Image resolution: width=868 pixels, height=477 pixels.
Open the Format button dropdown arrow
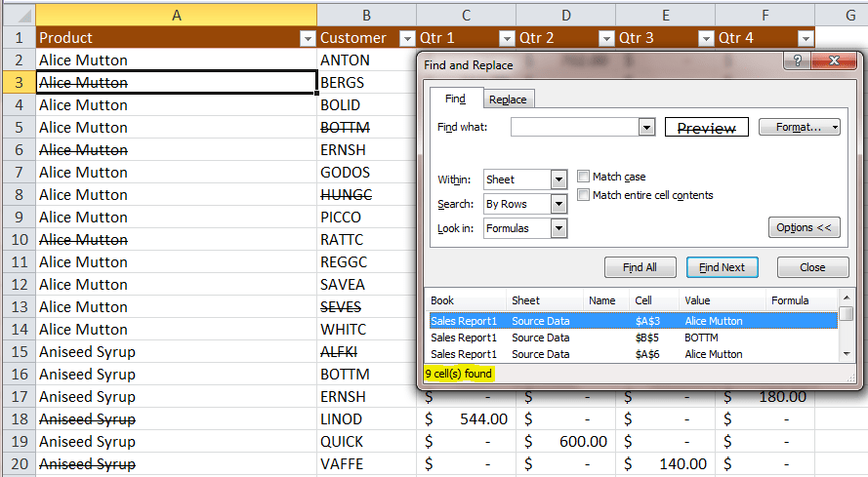(833, 128)
